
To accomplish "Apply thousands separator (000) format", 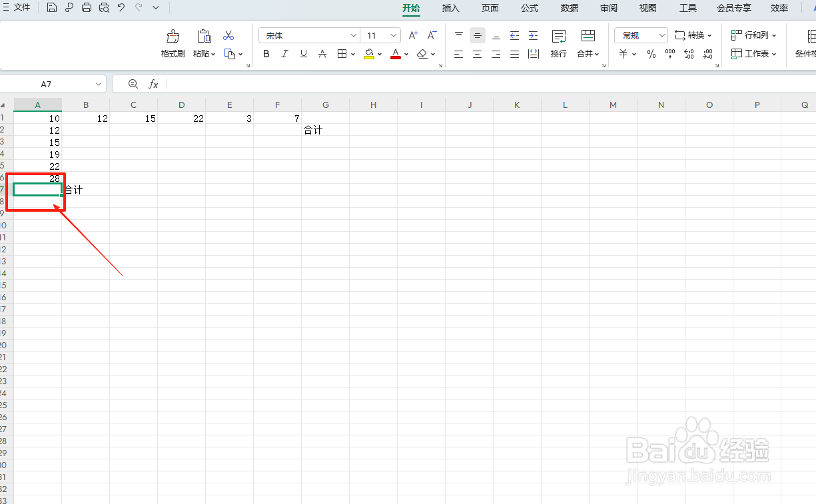I will click(670, 54).
